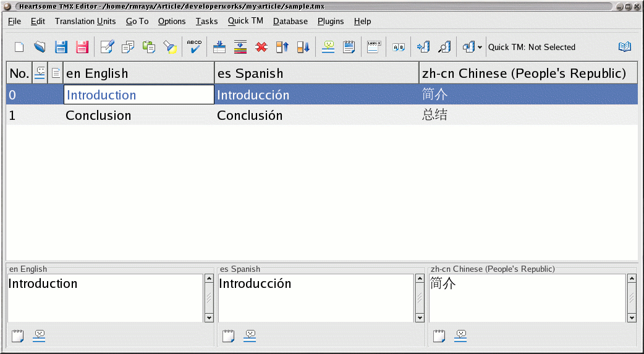Click the copy documents icon
644x354 pixels.
128,47
